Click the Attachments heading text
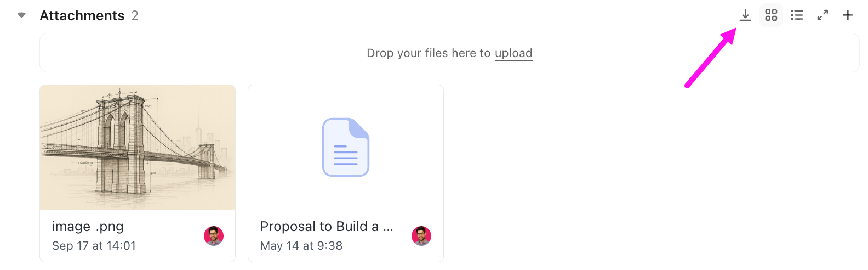The width and height of the screenshot is (868, 270). tap(82, 15)
